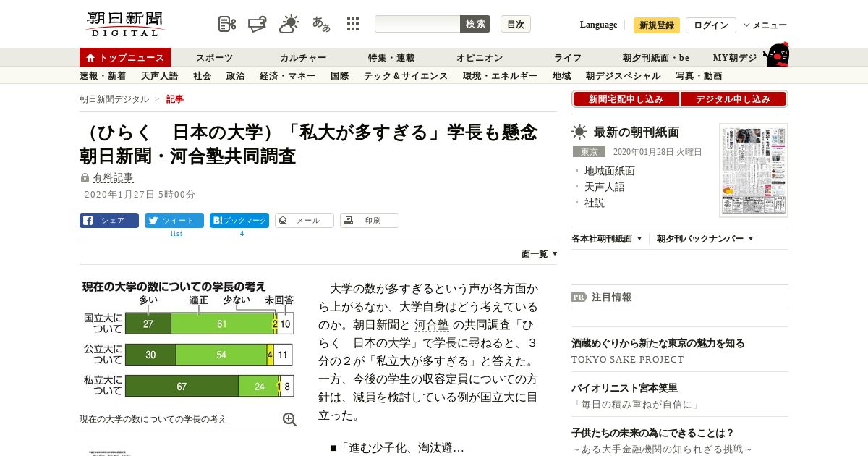
Task: Select the スポーツ tab
Action: click(x=214, y=58)
